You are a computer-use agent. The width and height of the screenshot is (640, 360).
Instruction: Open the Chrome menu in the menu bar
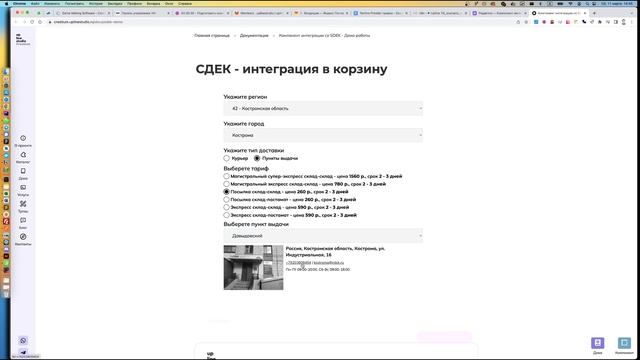[20, 4]
